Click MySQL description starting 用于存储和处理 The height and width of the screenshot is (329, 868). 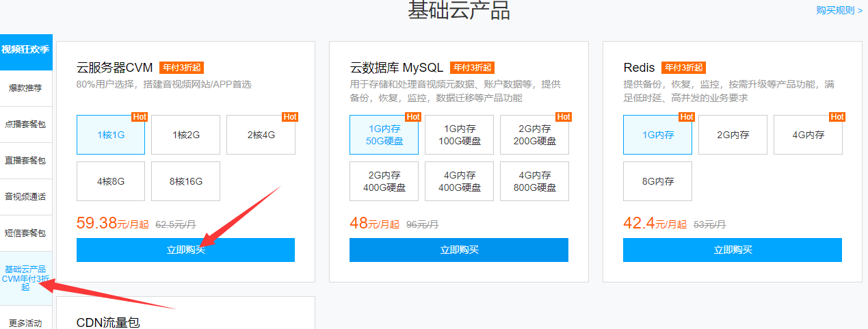(456, 92)
